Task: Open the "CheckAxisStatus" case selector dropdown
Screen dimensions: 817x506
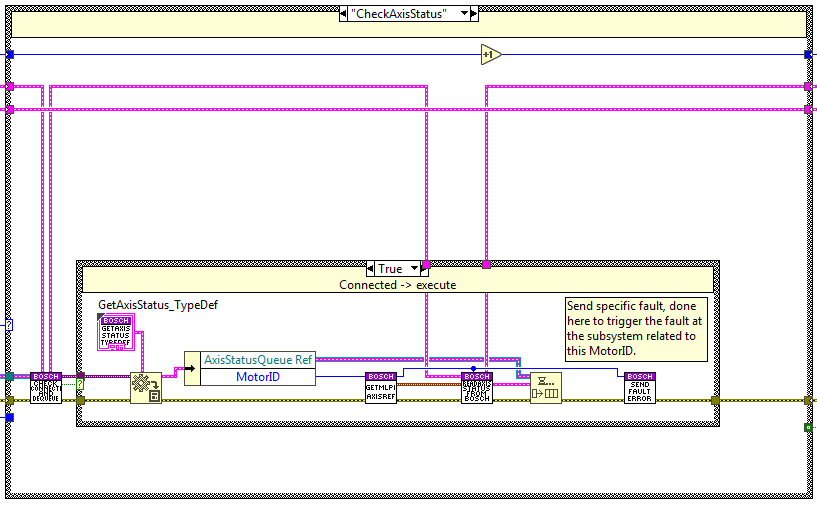Action: [464, 14]
